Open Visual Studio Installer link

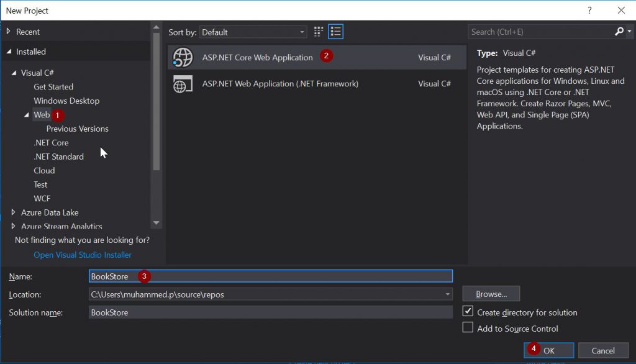point(83,255)
